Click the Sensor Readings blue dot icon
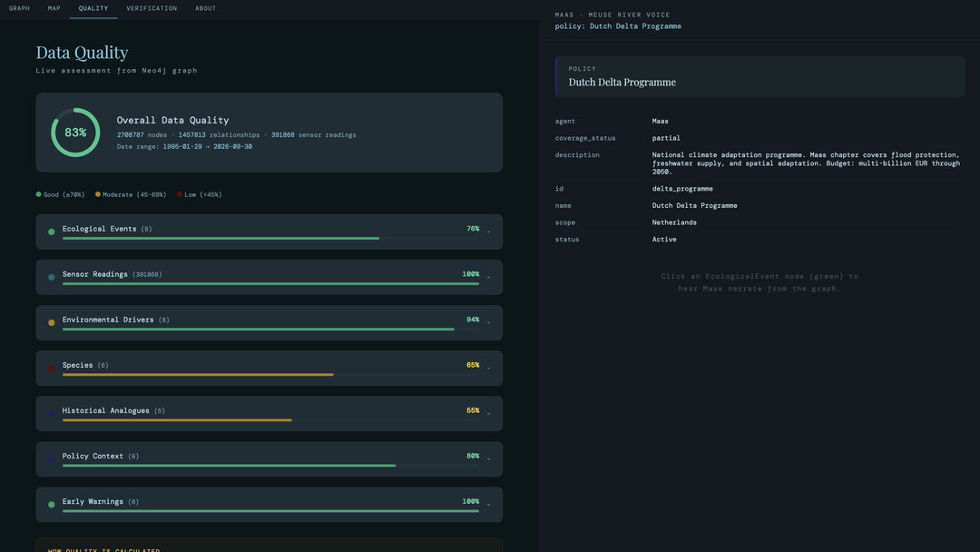This screenshot has width=980, height=552. [51, 278]
